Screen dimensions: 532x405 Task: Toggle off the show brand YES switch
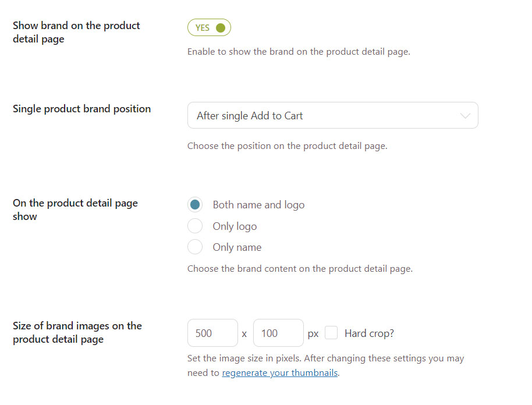point(209,27)
